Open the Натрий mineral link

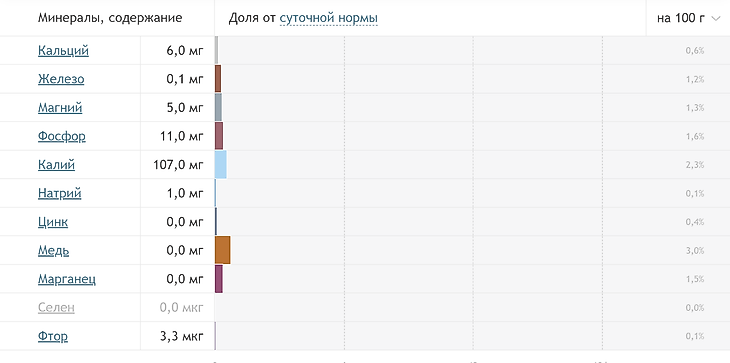60,193
